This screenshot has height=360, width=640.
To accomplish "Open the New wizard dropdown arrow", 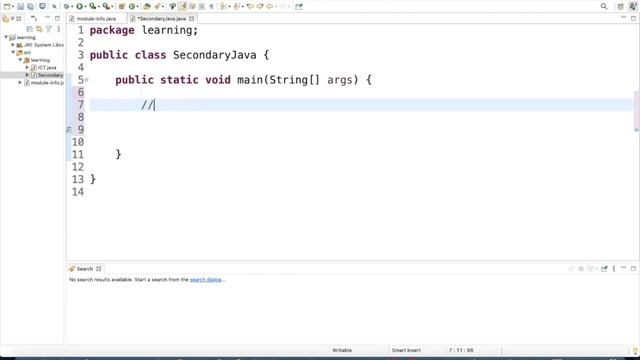I will tap(13, 7).
